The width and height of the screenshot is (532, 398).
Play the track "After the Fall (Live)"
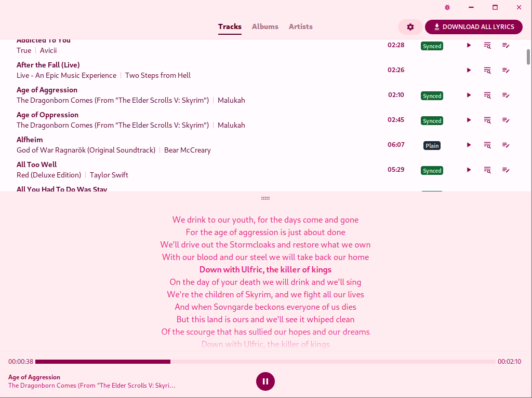coord(469,70)
